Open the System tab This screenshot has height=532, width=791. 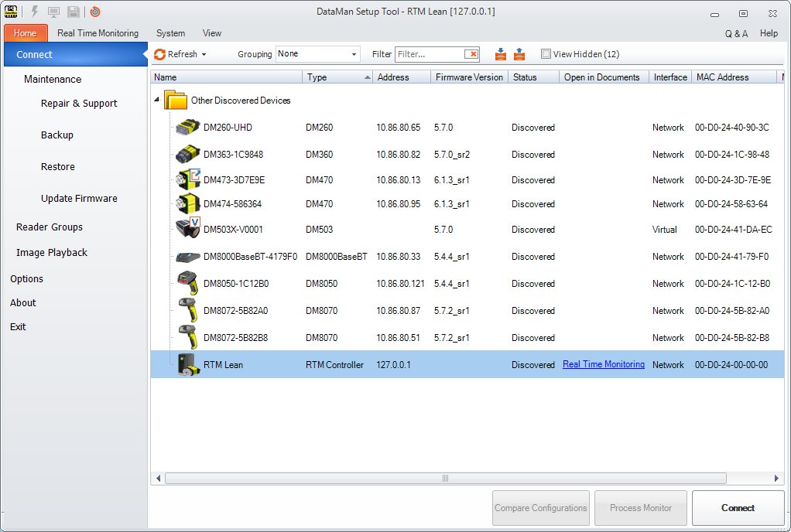(170, 33)
